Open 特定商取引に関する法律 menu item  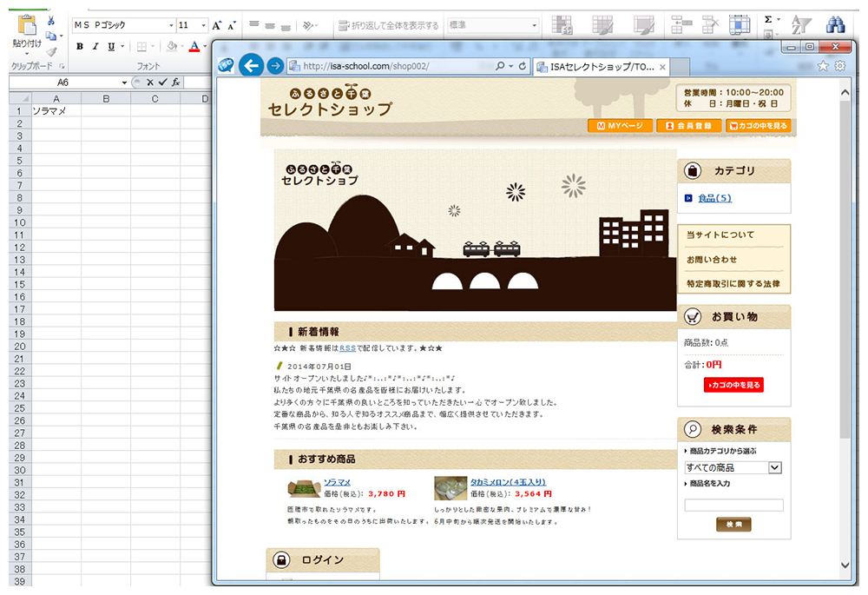(733, 284)
